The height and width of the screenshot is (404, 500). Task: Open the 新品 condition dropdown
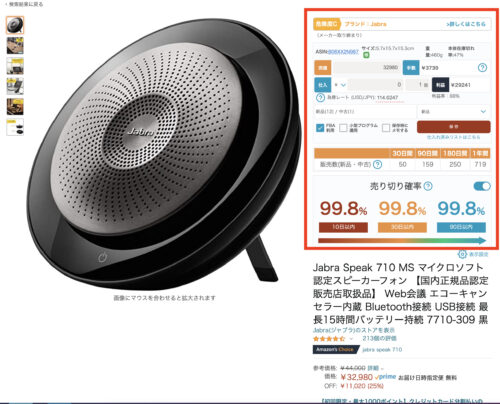[454, 112]
